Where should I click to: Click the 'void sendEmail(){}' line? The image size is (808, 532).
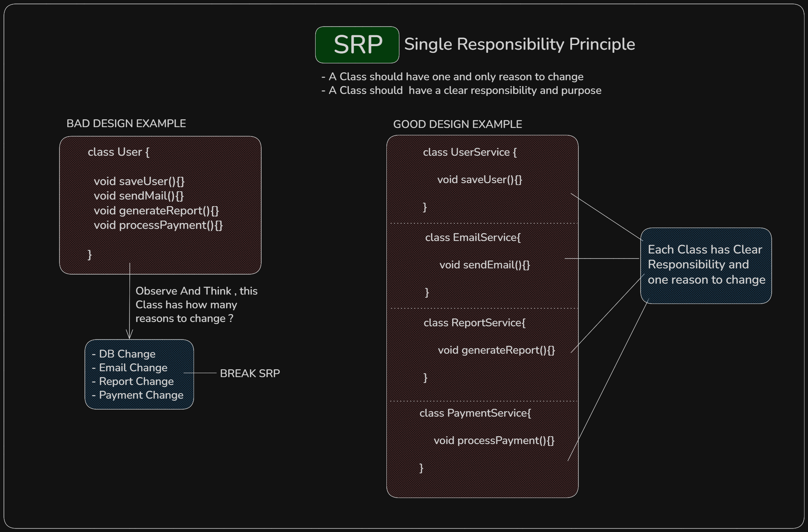coord(485,265)
